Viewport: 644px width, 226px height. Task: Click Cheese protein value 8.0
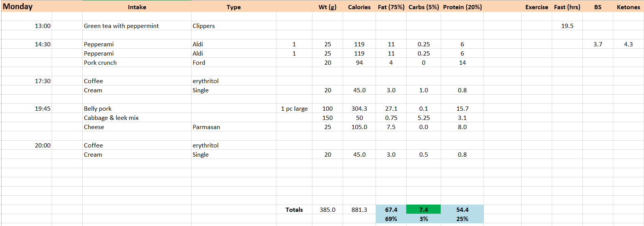pyautogui.click(x=462, y=127)
